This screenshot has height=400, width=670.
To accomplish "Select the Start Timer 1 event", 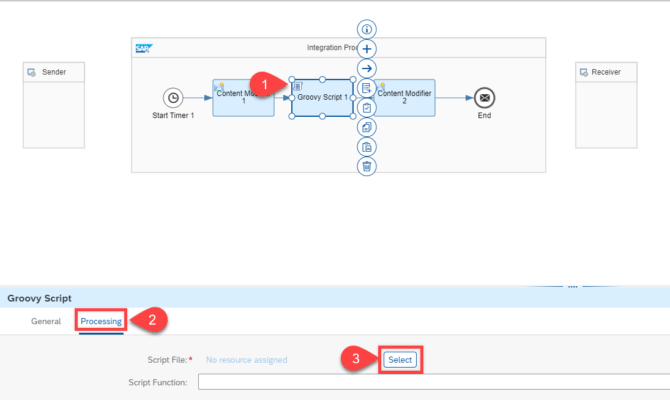I will tap(173, 98).
